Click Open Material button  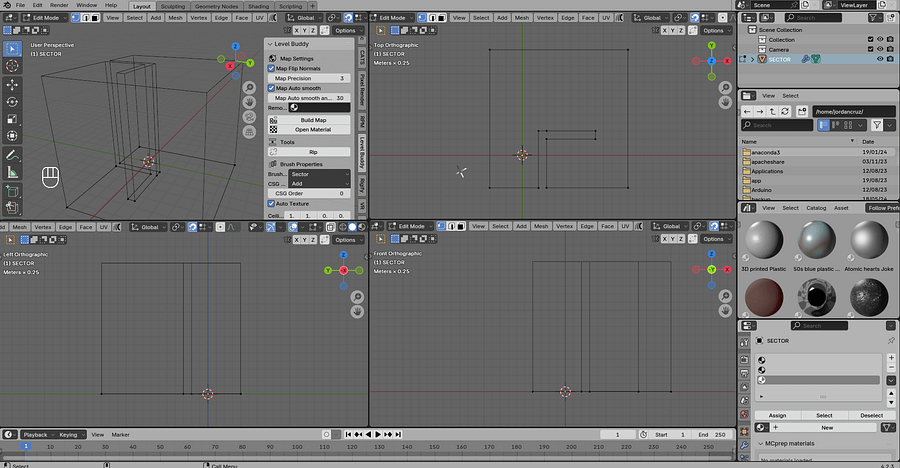(309, 130)
